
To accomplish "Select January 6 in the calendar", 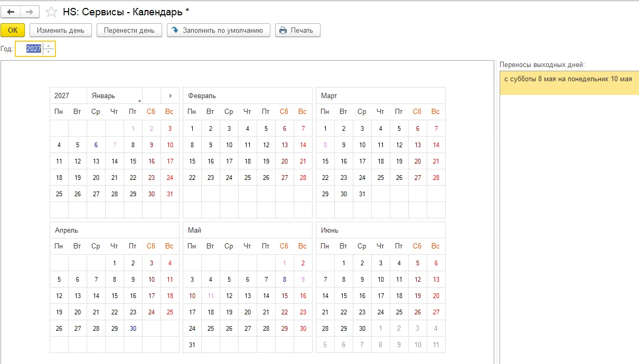I will click(96, 145).
